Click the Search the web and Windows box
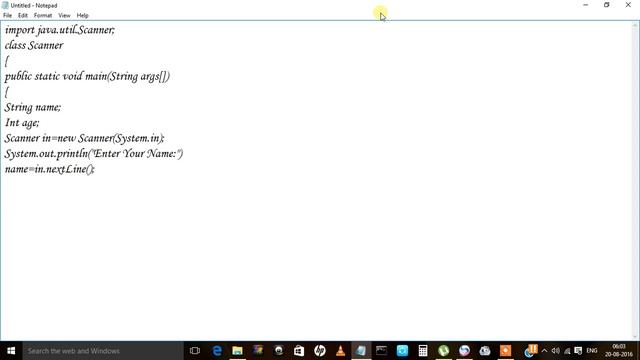Viewport: 640px width, 360px height. point(103,351)
